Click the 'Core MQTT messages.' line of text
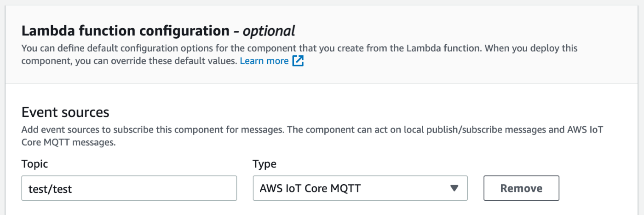The width and height of the screenshot is (644, 215). (x=69, y=143)
